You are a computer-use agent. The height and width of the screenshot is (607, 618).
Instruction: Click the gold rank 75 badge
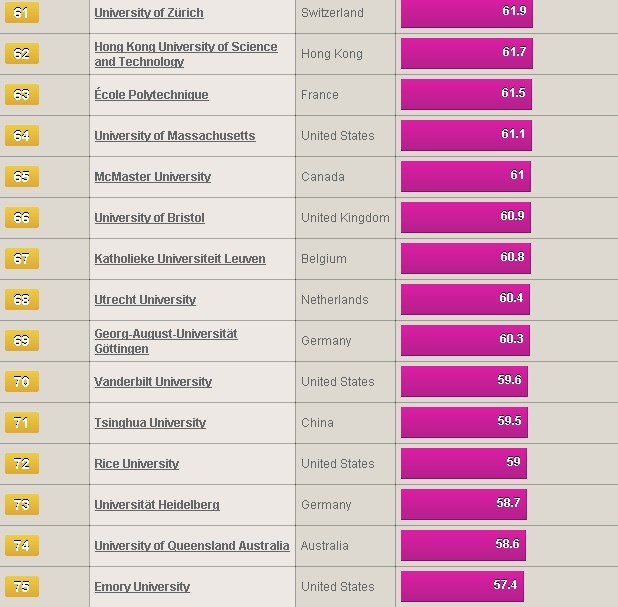click(x=22, y=587)
